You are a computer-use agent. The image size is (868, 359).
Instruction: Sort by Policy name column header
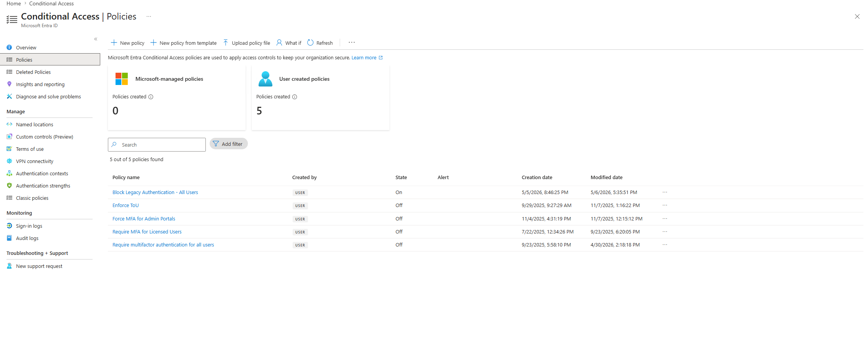(x=126, y=178)
